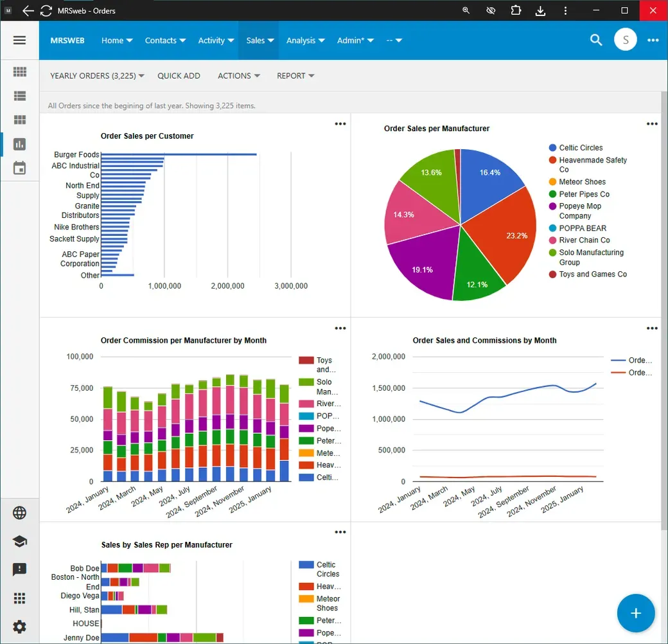The width and height of the screenshot is (668, 644).
Task: Open the settings gear icon in sidebar
Action: 20,627
